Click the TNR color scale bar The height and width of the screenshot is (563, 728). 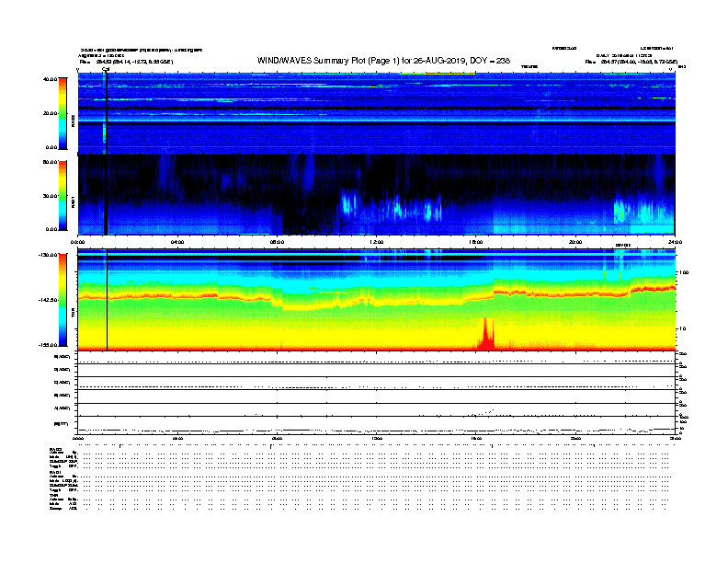point(63,300)
